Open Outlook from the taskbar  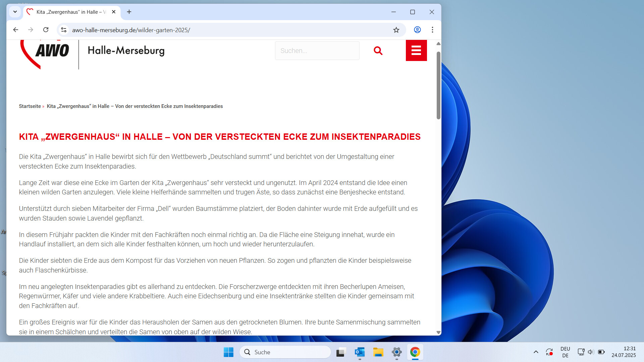(x=360, y=352)
